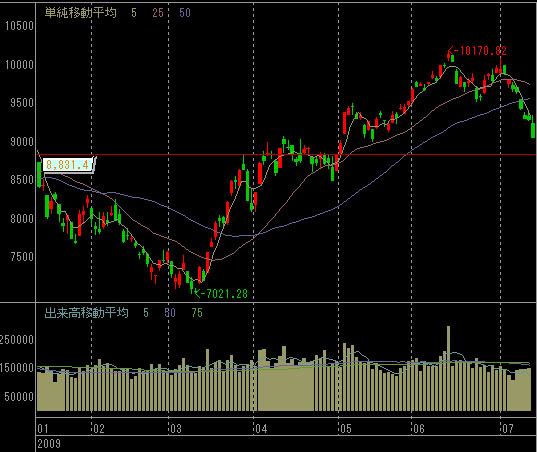
Task: Click month 06 on the time axis
Action: coord(419,428)
